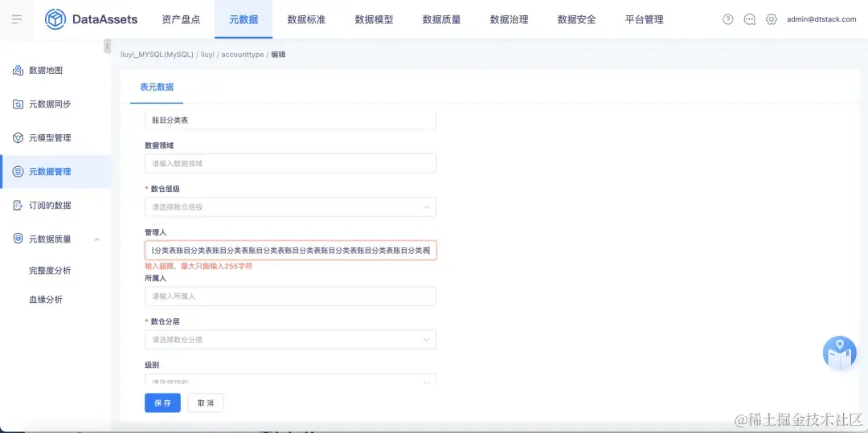
Task: Click the DataAssets cube logo
Action: tap(55, 19)
